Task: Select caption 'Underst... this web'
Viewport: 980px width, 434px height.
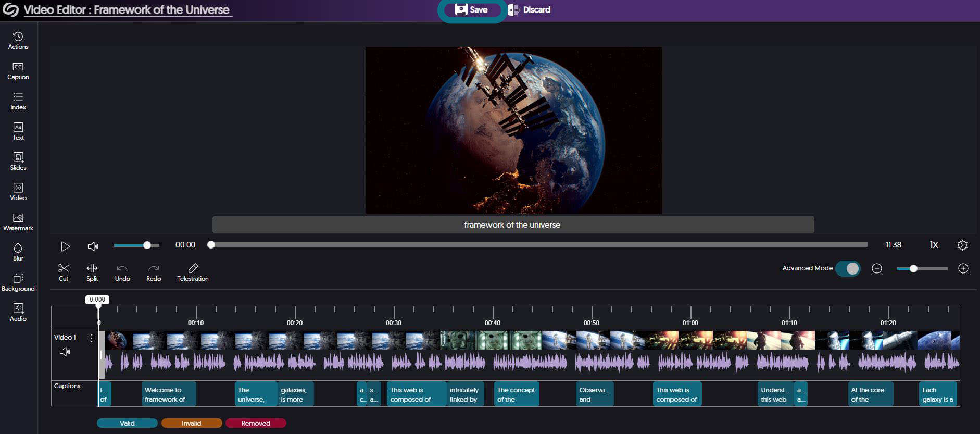Action: point(775,394)
